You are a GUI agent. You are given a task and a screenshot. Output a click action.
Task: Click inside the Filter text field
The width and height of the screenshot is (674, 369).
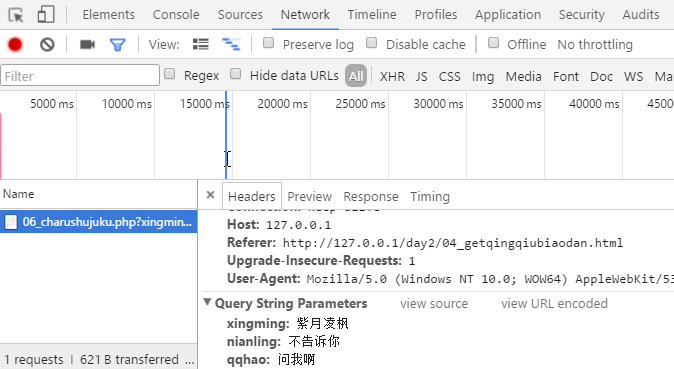coord(80,76)
